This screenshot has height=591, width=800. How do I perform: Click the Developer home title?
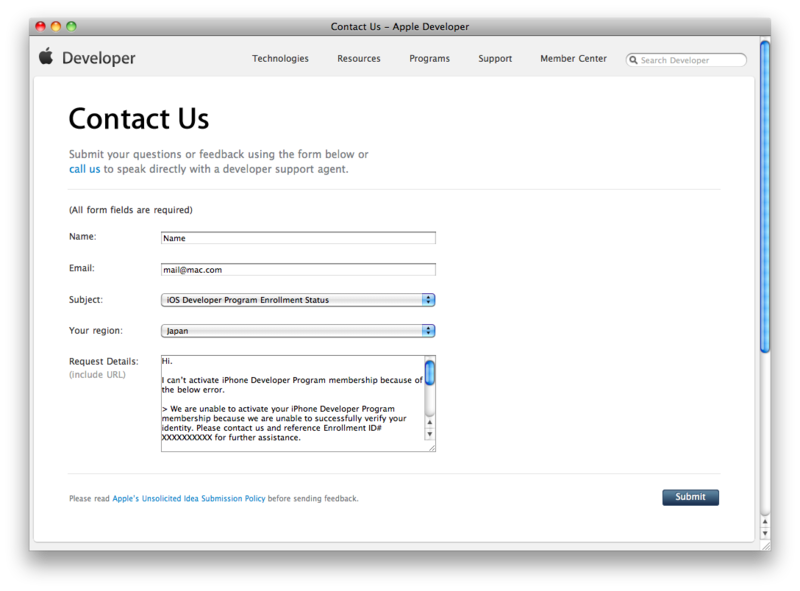[x=98, y=58]
